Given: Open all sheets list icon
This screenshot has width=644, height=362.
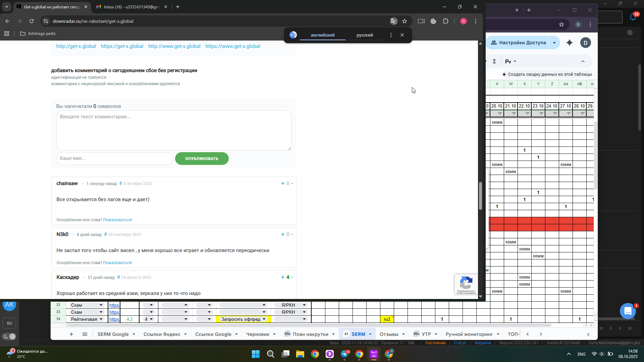Looking at the screenshot, I should 85,334.
